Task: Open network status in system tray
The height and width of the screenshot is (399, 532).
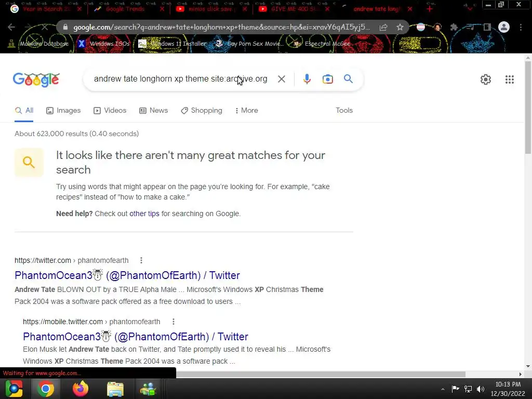Action: coord(468,389)
